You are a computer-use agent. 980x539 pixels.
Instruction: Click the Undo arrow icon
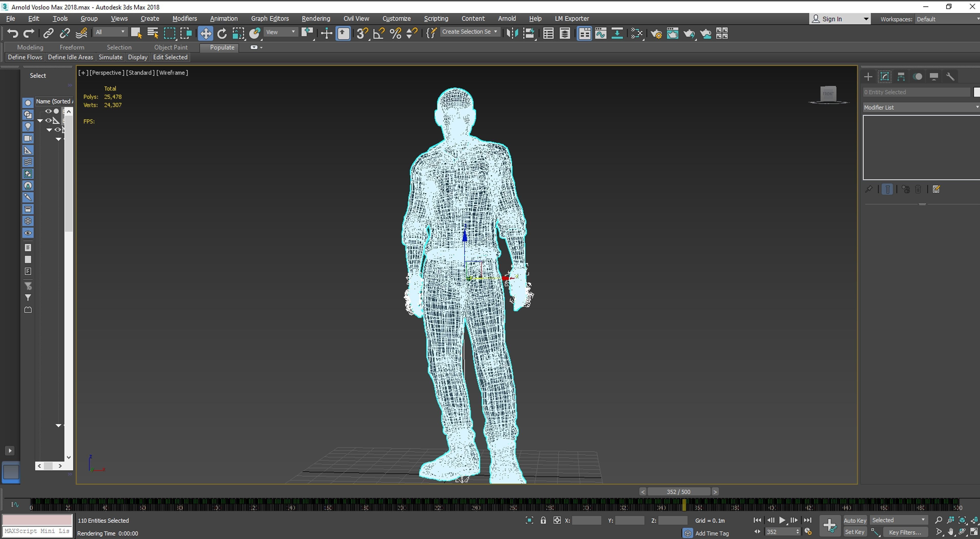pos(13,33)
